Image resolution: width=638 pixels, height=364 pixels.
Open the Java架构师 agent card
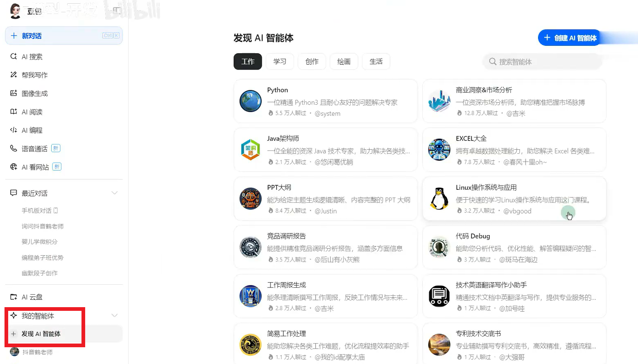click(x=326, y=150)
